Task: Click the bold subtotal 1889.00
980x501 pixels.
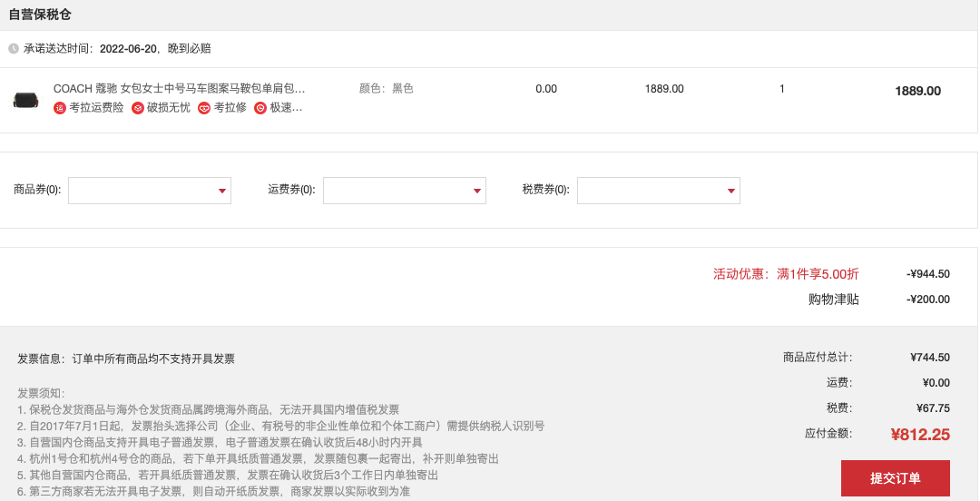Action: coord(917,91)
